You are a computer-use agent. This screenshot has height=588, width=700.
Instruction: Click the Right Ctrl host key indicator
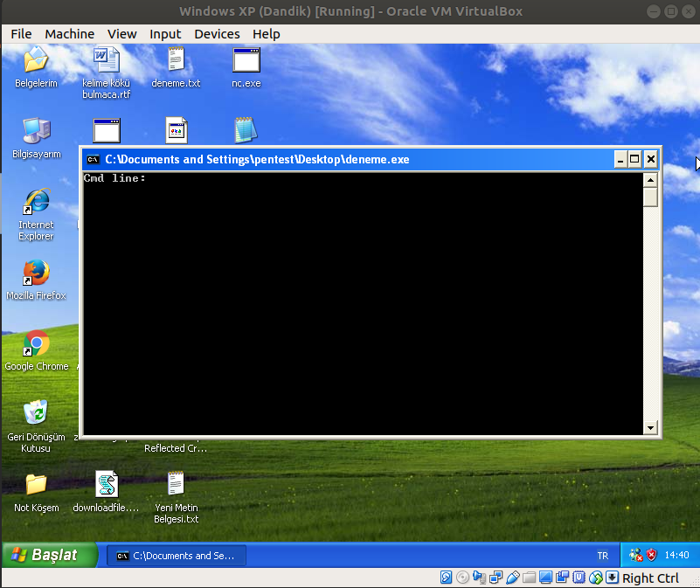pos(650,578)
